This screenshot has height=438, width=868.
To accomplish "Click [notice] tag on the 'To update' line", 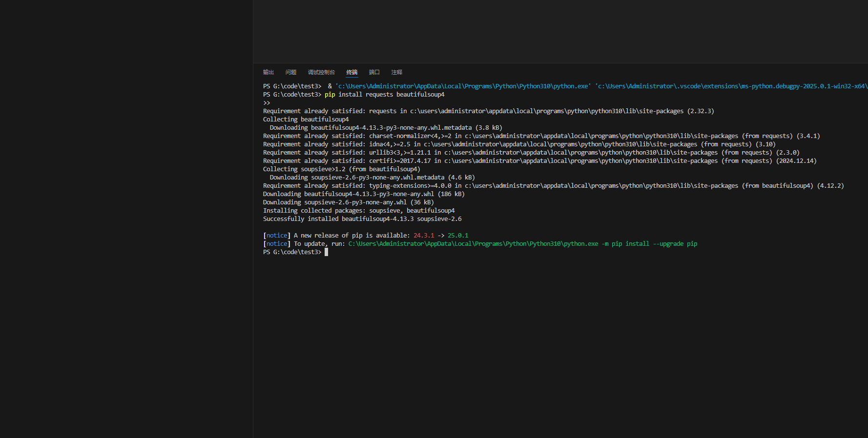I will (x=277, y=244).
